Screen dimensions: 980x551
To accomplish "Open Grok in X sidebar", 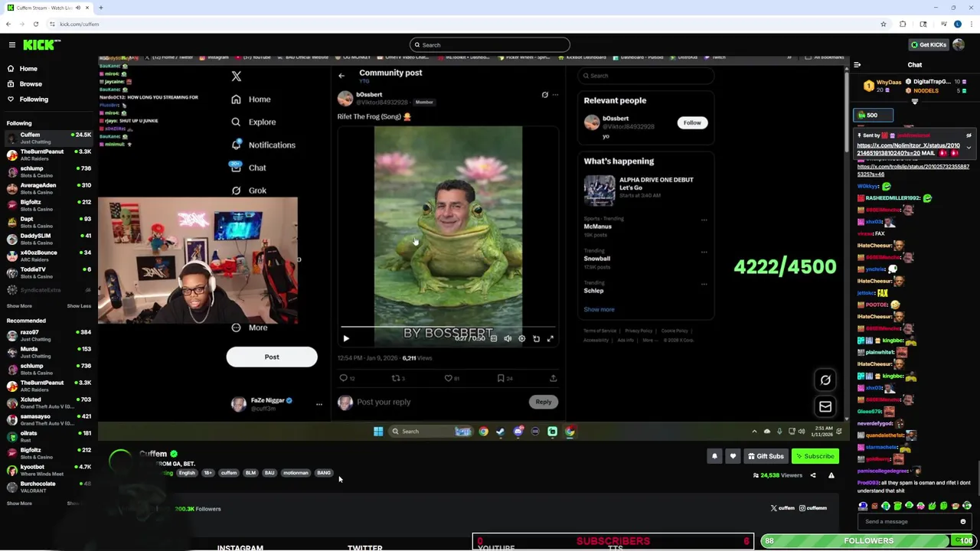I will 249,191.
